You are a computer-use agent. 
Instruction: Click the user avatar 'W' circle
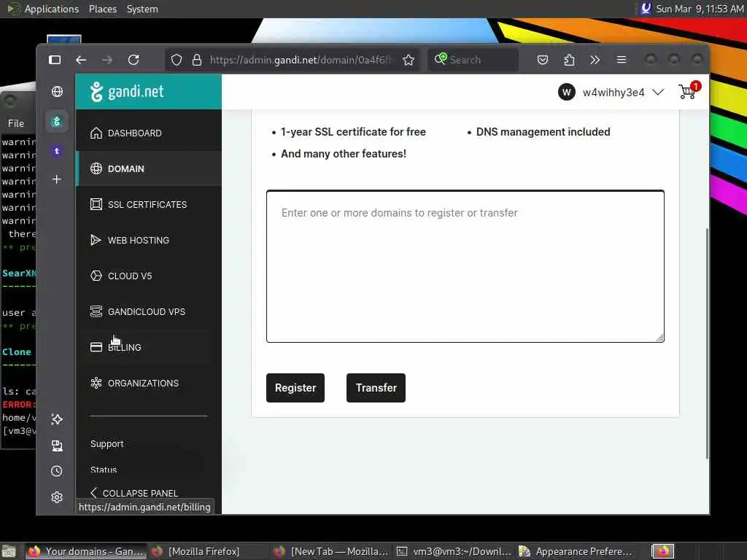(x=566, y=93)
